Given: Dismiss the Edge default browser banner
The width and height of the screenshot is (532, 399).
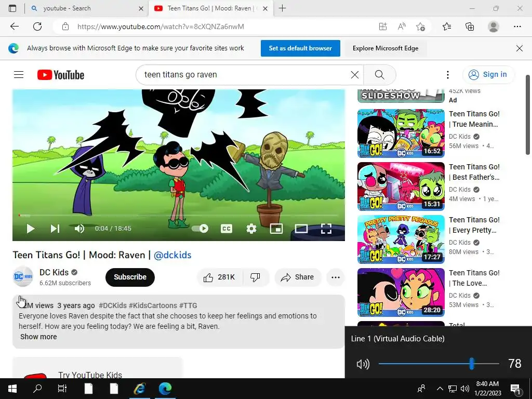Looking at the screenshot, I should [x=520, y=48].
